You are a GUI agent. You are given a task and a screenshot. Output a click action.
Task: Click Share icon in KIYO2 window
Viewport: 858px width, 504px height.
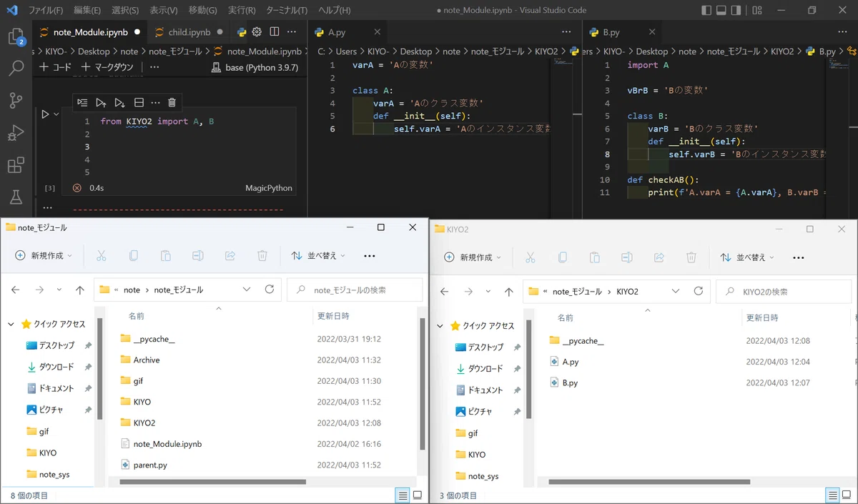[x=659, y=257]
